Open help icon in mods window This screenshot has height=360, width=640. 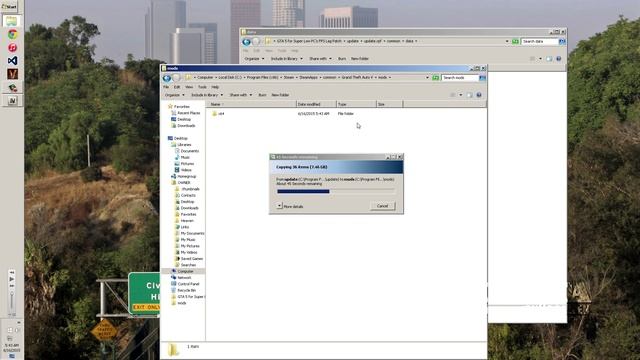[479, 95]
